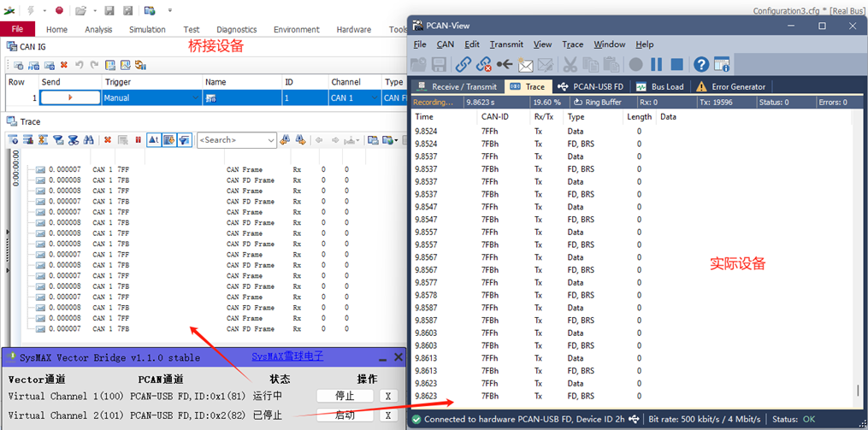Click the New Message envelope icon

tap(525, 65)
